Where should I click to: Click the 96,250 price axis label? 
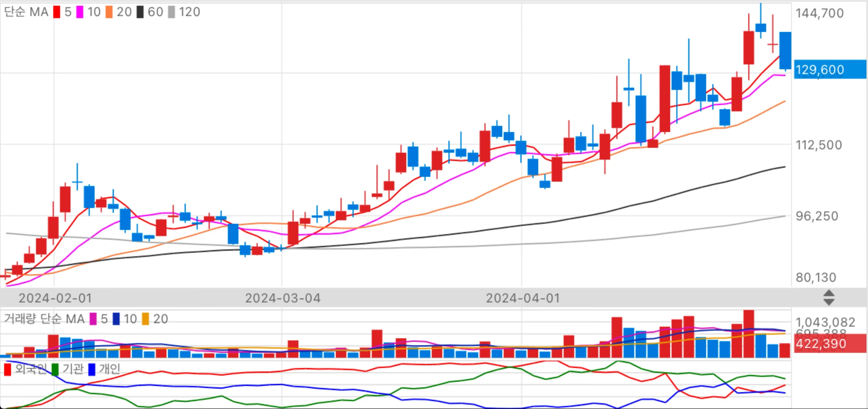tap(817, 216)
